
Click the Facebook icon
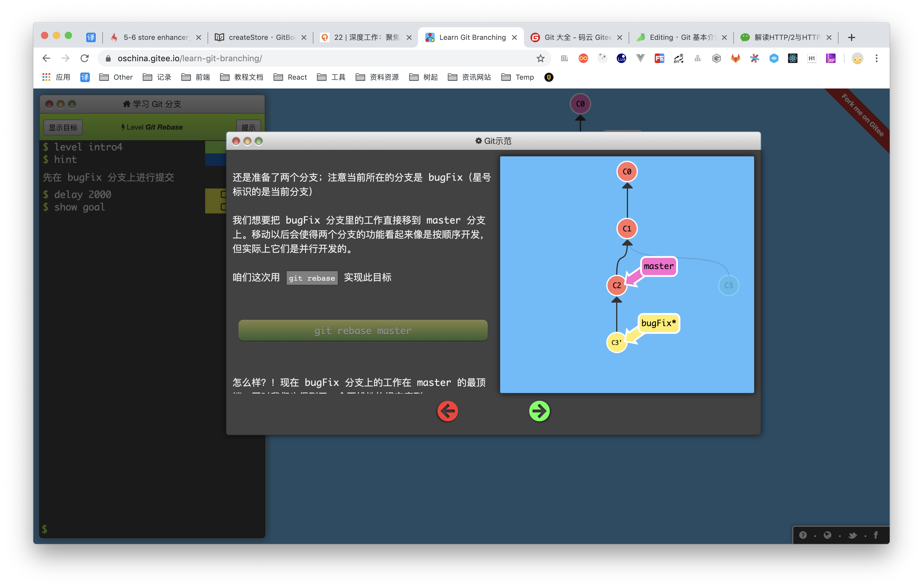click(x=875, y=535)
